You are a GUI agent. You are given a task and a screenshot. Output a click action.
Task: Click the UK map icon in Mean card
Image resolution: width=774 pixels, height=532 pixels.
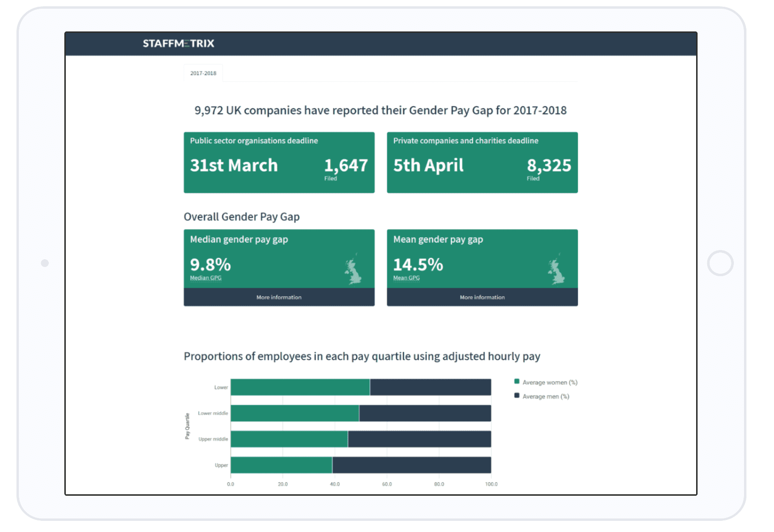[556, 269]
